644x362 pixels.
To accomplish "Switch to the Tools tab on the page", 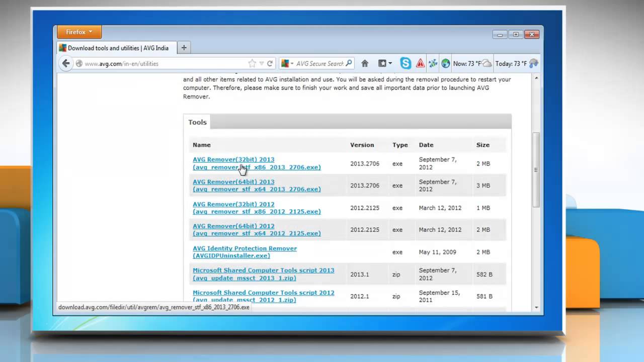I will [197, 122].
